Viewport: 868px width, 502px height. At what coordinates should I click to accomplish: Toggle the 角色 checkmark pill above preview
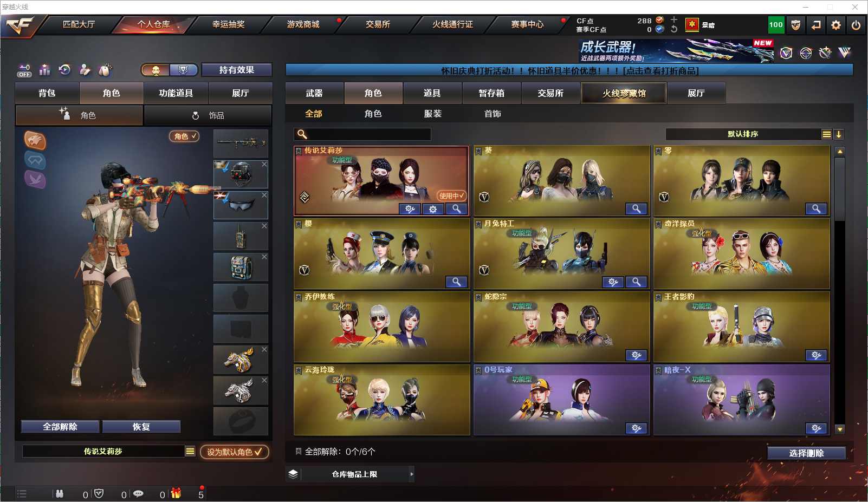tap(184, 136)
